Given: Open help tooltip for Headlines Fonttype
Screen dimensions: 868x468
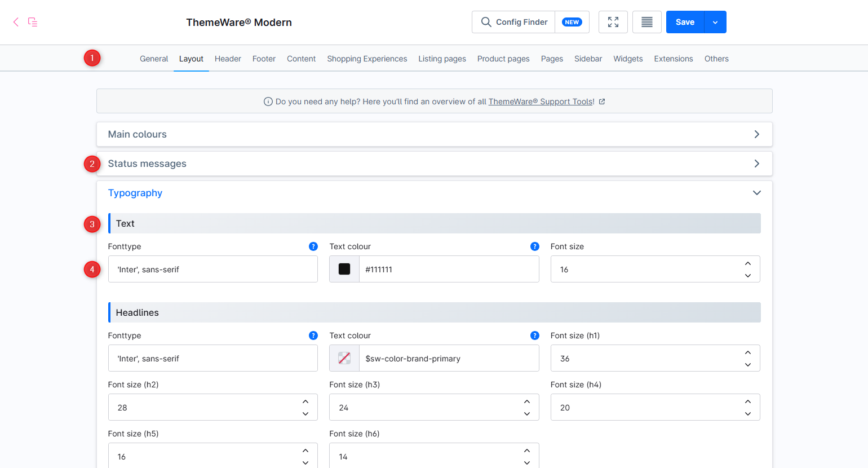Looking at the screenshot, I should pos(313,335).
